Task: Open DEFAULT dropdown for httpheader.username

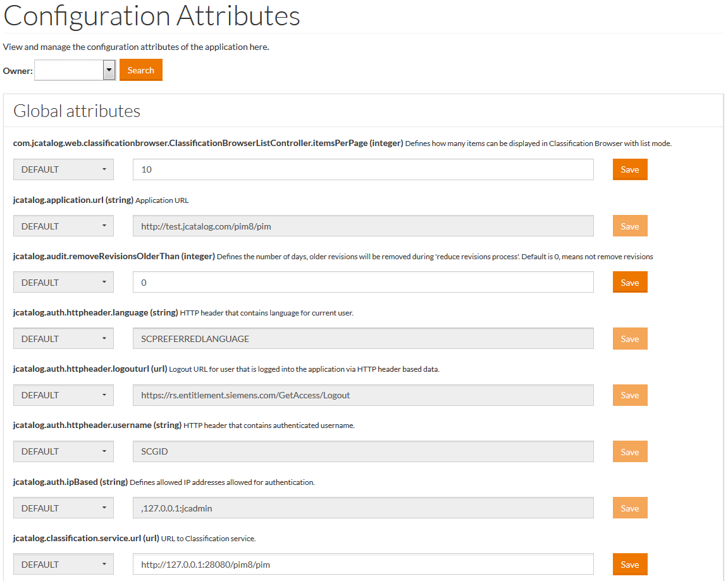Action: (x=63, y=451)
